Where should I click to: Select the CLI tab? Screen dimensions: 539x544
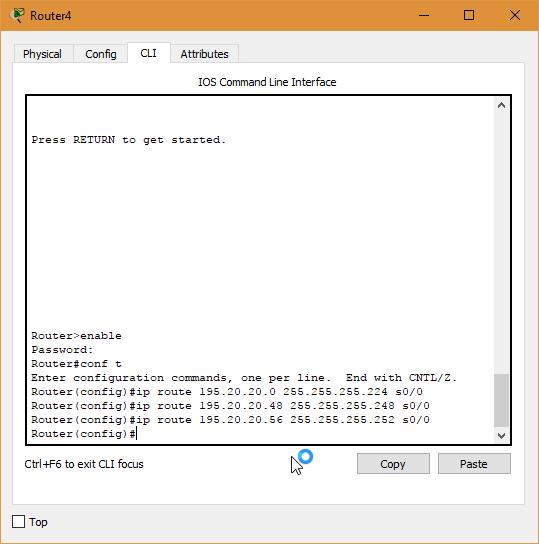(x=148, y=53)
